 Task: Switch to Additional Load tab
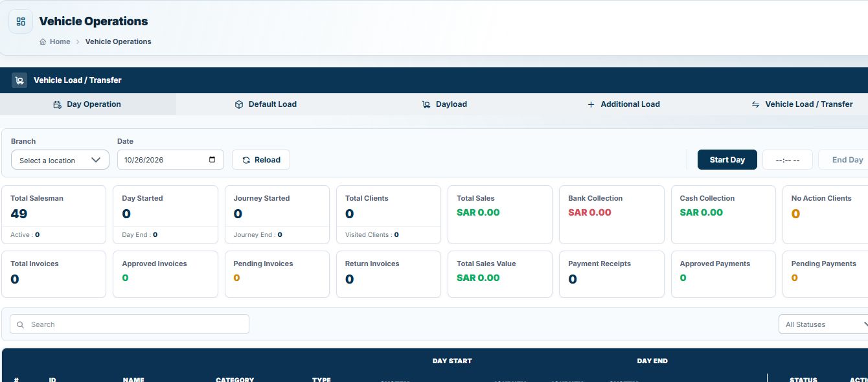click(623, 104)
